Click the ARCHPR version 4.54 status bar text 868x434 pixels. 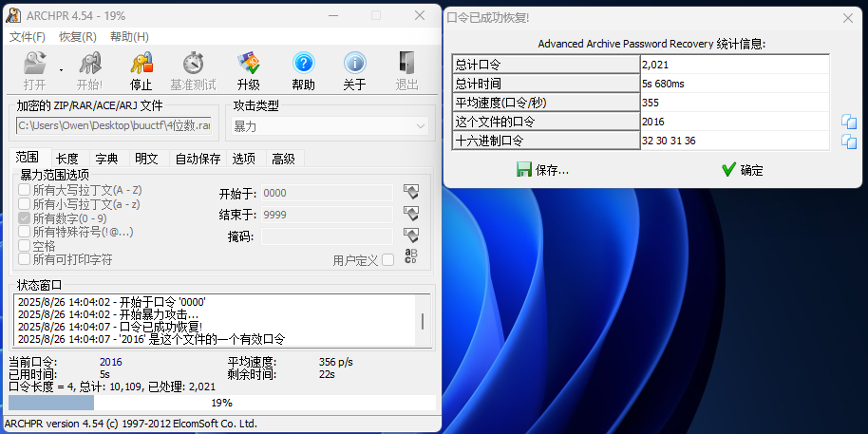(x=131, y=424)
